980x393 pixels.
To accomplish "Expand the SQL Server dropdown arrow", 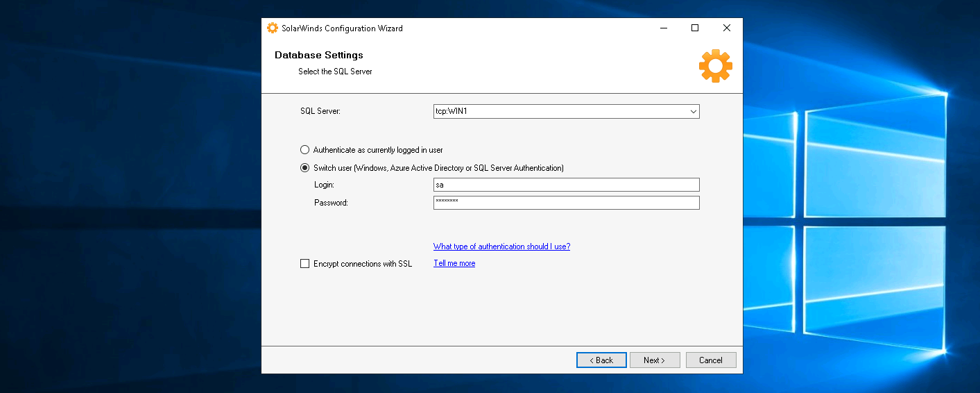I will [693, 112].
